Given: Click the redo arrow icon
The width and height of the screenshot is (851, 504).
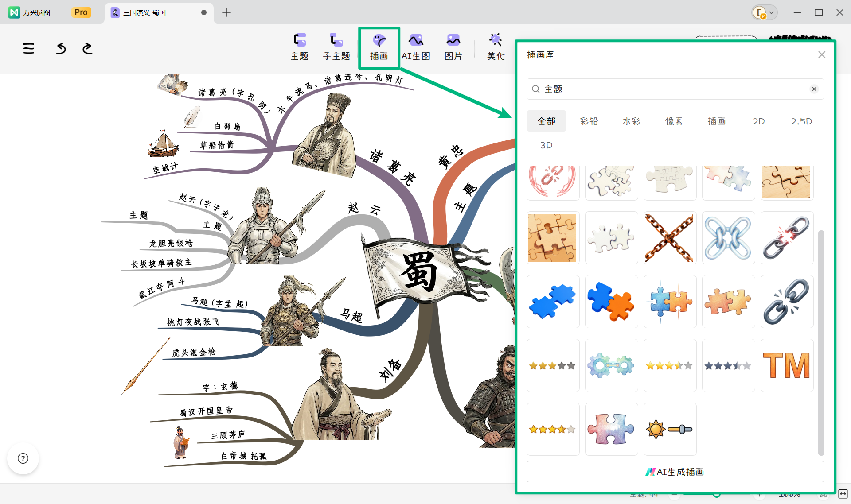Looking at the screenshot, I should 87,49.
